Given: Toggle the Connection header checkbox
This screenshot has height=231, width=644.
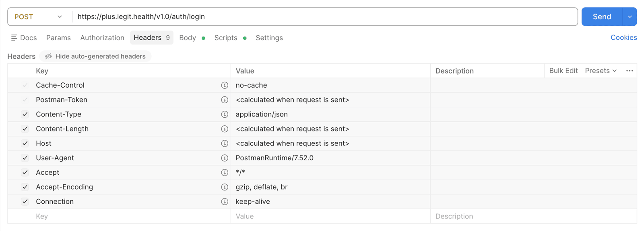Looking at the screenshot, I should 25,202.
